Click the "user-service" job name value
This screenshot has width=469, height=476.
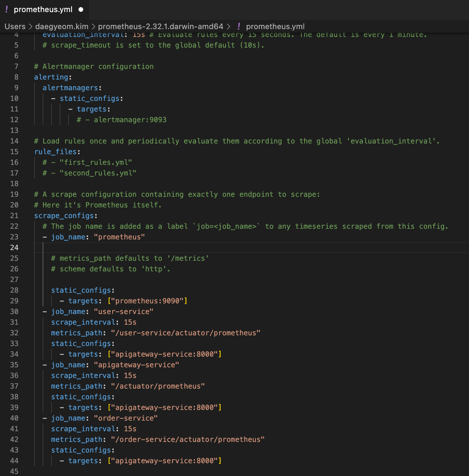coord(124,312)
